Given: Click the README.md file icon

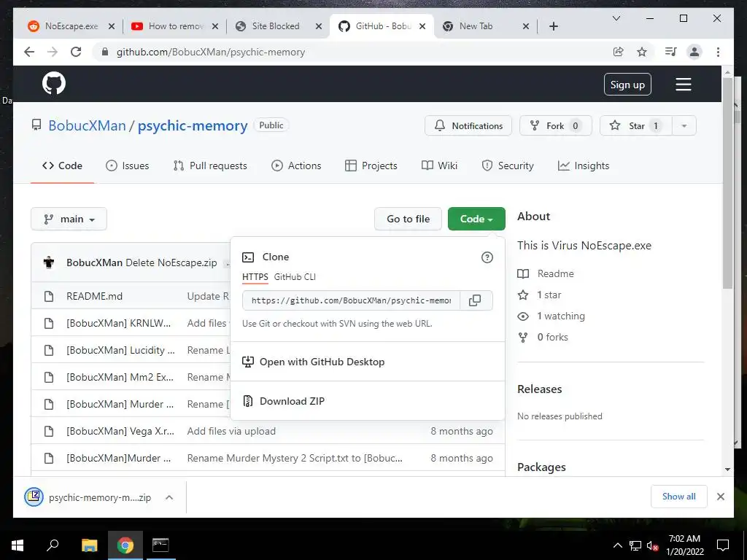Looking at the screenshot, I should [49, 296].
